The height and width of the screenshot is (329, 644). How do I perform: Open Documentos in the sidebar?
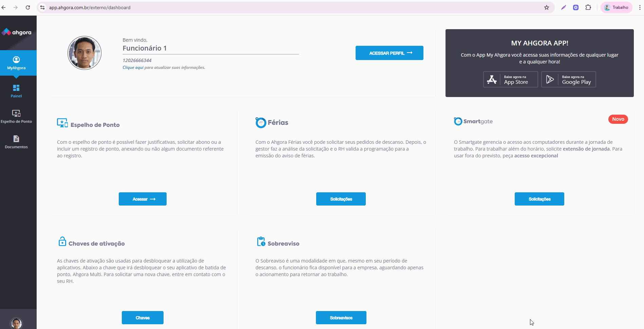[x=16, y=142]
